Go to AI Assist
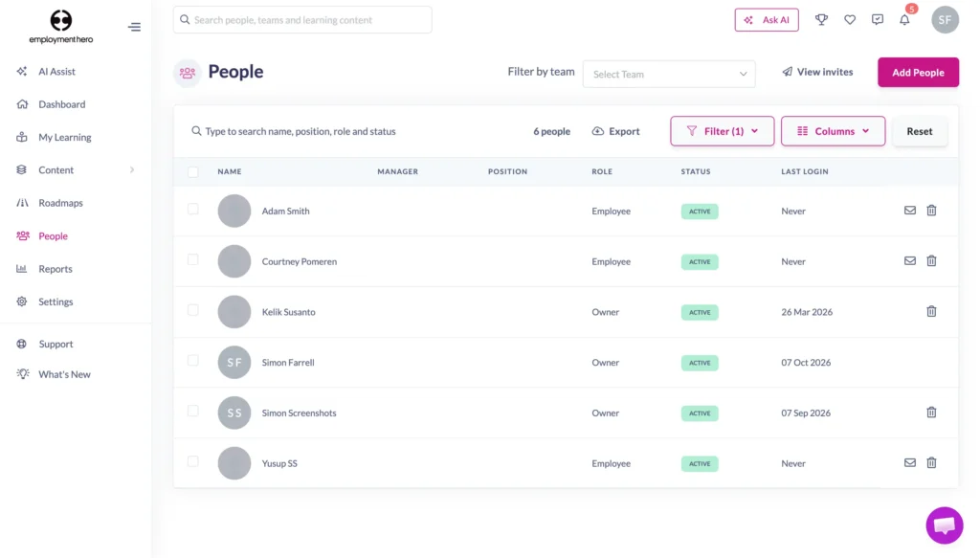The image size is (980, 558). 56,71
